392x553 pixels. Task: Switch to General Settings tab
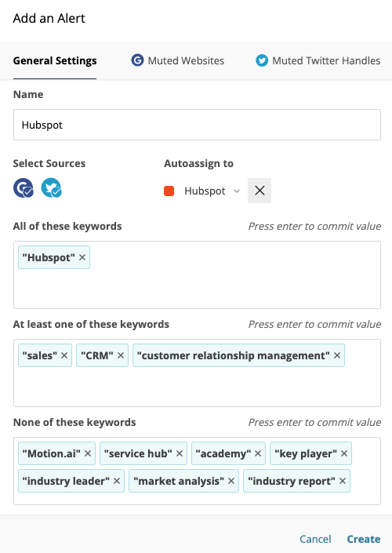coord(55,60)
